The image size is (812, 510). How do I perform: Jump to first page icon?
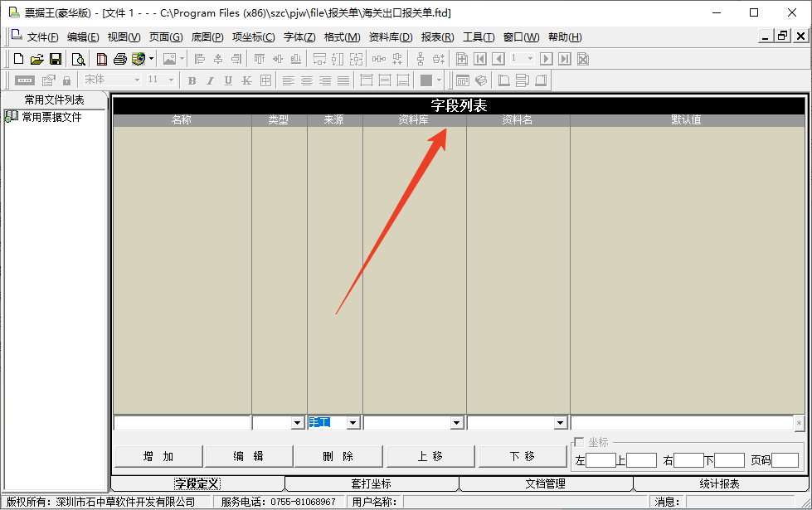click(x=480, y=59)
